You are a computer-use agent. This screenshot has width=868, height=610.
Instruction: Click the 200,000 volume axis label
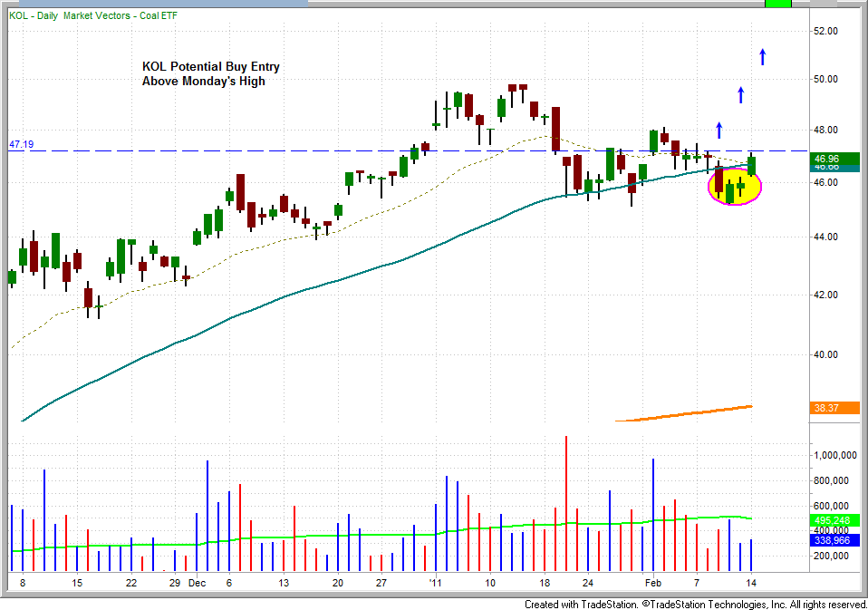point(830,556)
